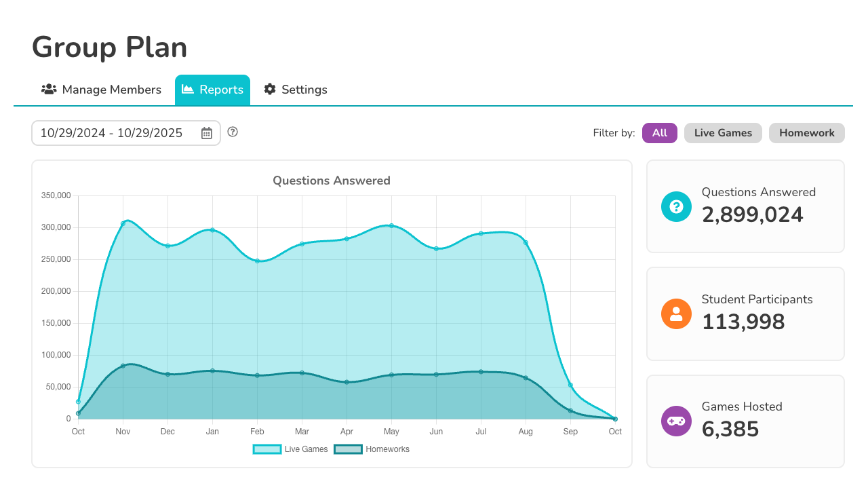Click the Reports chart icon
The image size is (868, 492).
(188, 90)
